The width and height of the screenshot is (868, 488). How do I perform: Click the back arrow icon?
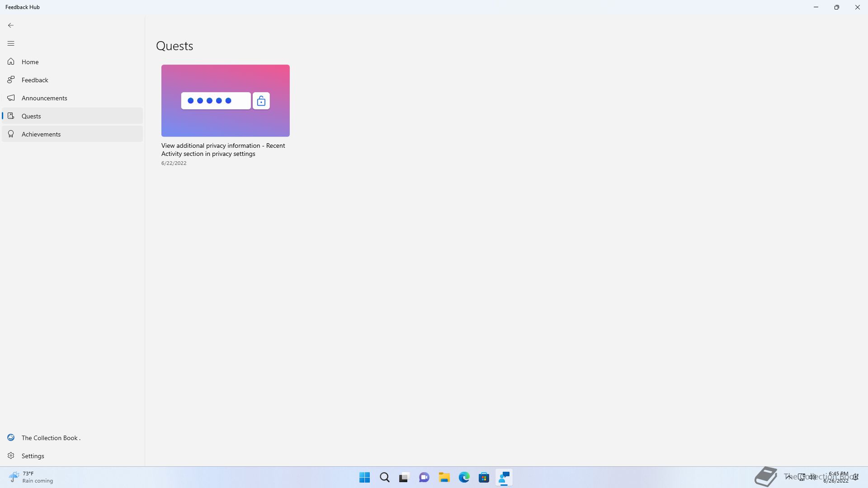(x=11, y=25)
